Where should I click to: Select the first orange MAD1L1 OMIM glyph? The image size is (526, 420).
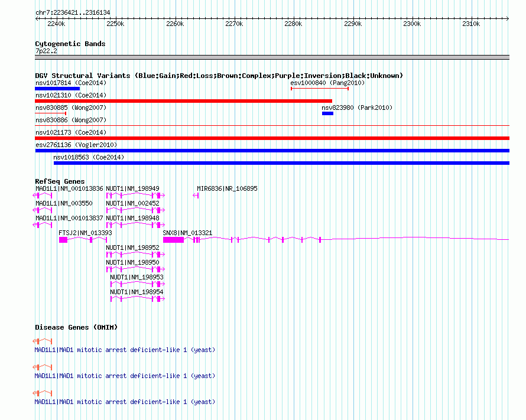(43, 341)
